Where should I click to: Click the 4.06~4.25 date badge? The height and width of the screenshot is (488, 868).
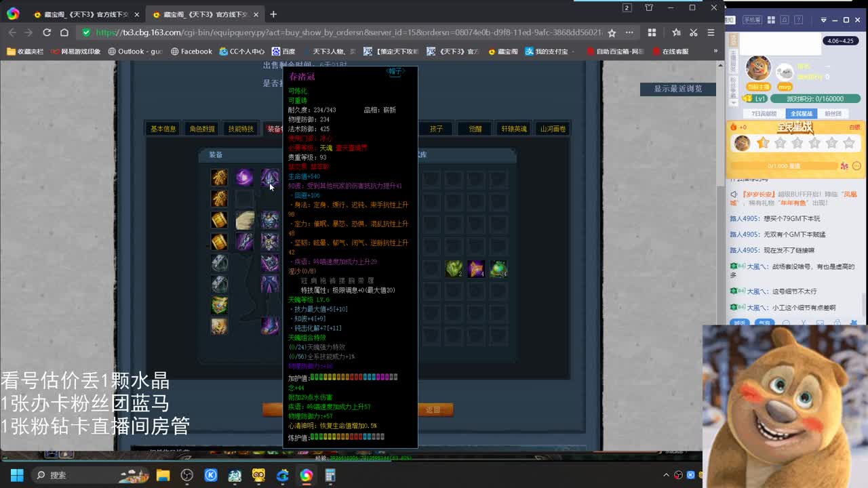[840, 41]
